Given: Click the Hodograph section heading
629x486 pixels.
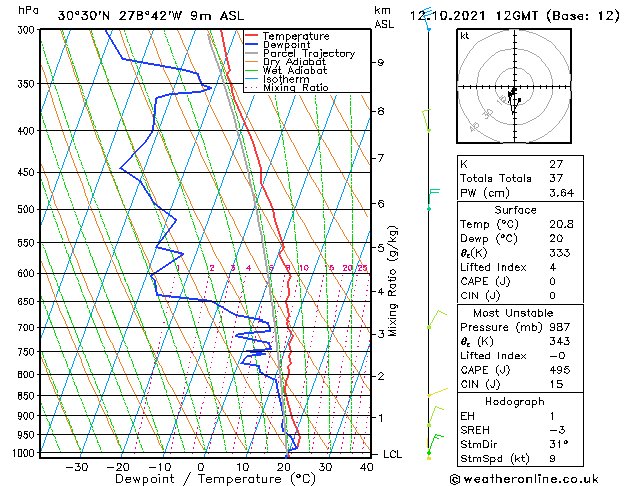Looking at the screenshot, I should coord(515,401).
